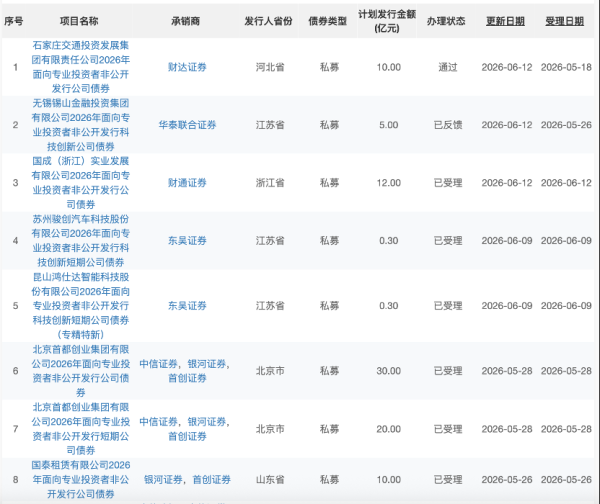
Task: Select 已受理 status in row 8
Action: pyautogui.click(x=448, y=480)
